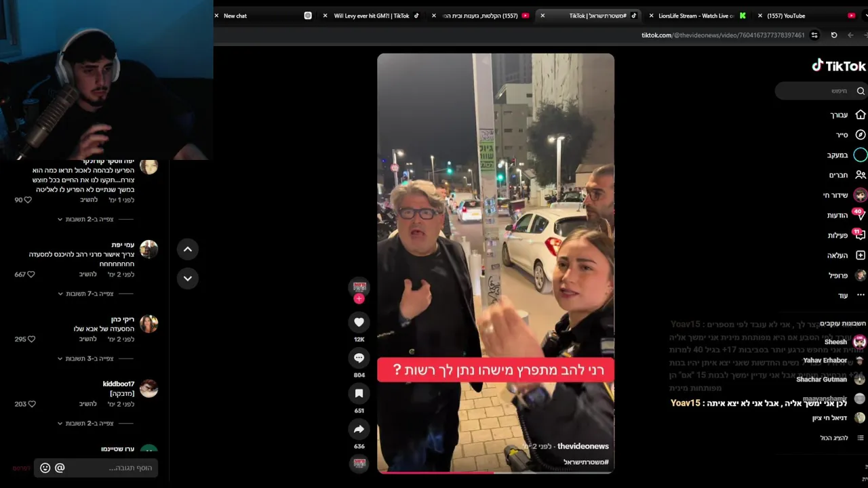The image size is (868, 488).
Task: Like the TikTok video with the heart icon
Action: click(359, 322)
